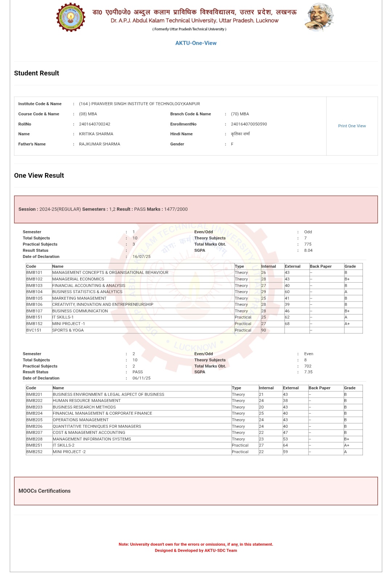Click OPERATIONS MANAGEMENT subject name
Viewport: 392px width, 574px height.
(x=81, y=420)
